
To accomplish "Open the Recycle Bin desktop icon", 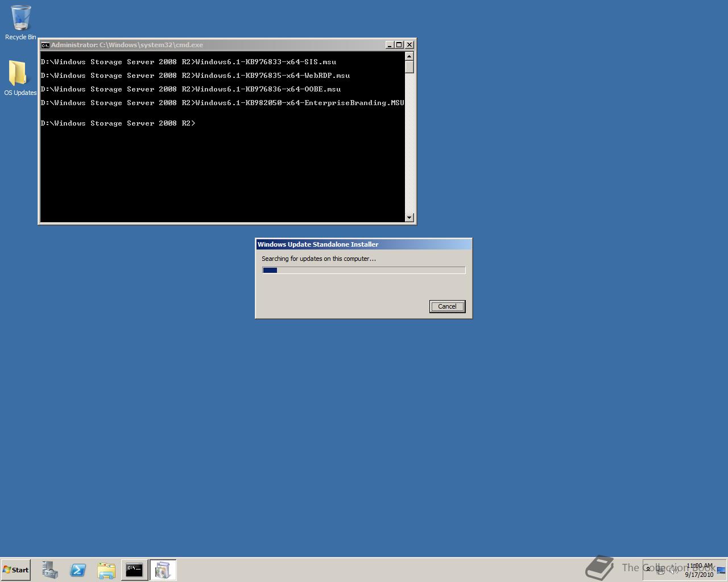I will point(20,23).
